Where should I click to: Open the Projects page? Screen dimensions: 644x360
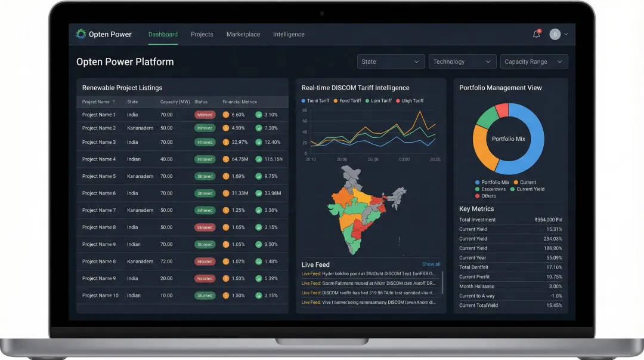[202, 34]
